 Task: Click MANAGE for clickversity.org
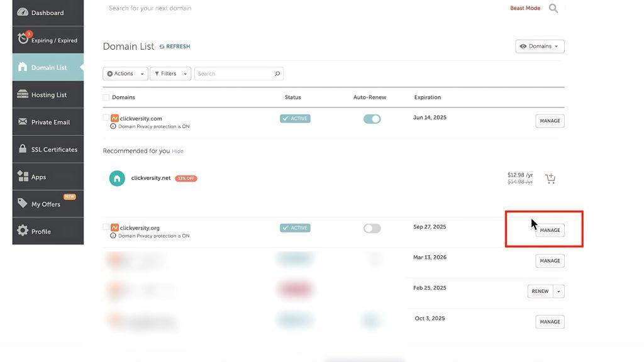pos(550,230)
